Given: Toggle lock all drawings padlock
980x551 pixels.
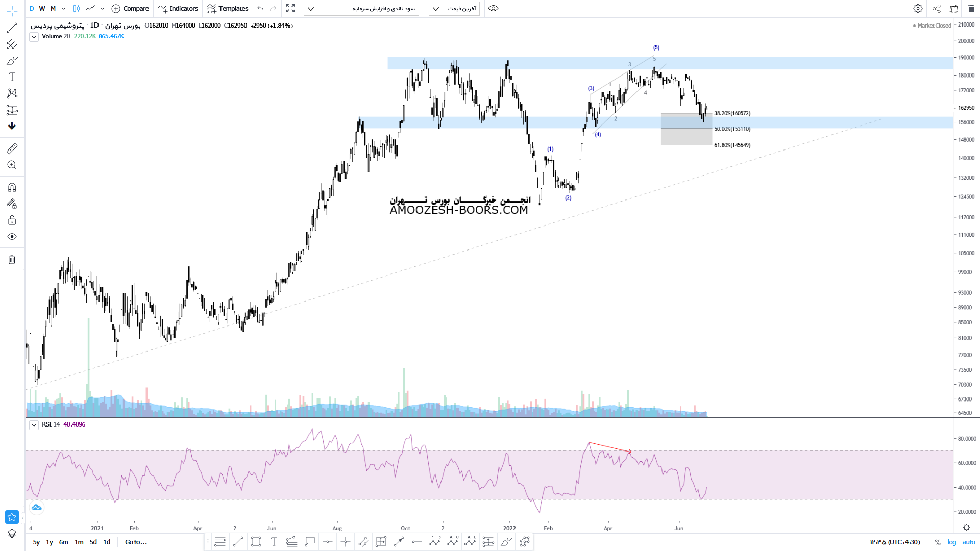Looking at the screenshot, I should pos(12,220).
